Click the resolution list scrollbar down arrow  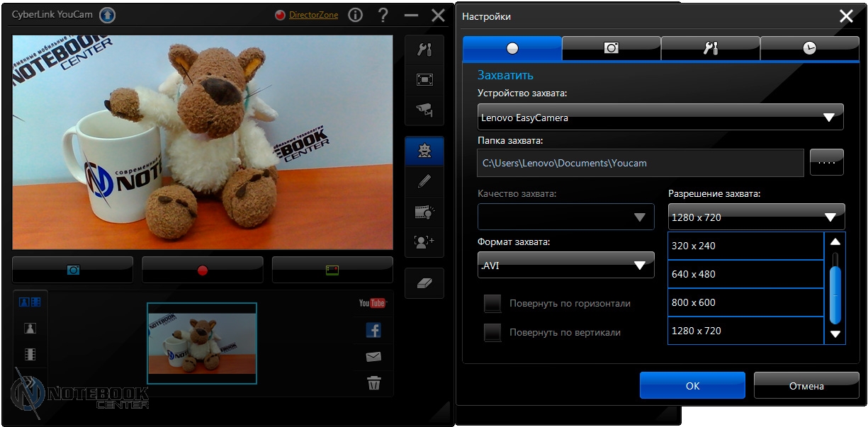pyautogui.click(x=835, y=334)
